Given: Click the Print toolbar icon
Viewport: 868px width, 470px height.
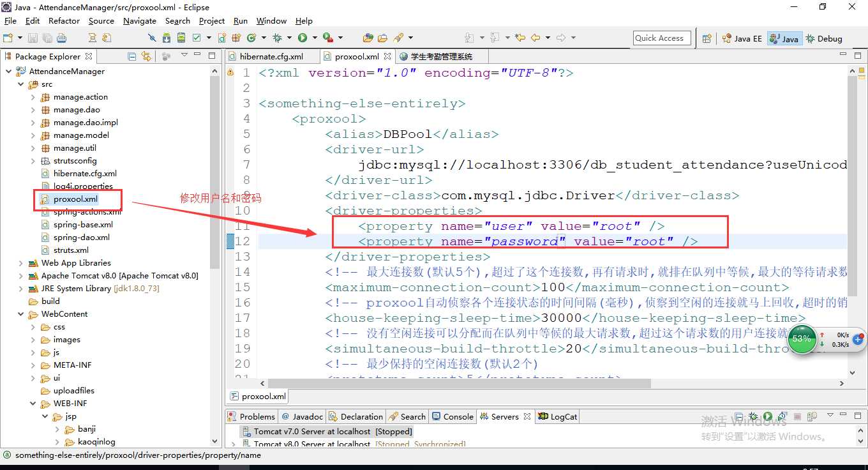Looking at the screenshot, I should 62,38.
